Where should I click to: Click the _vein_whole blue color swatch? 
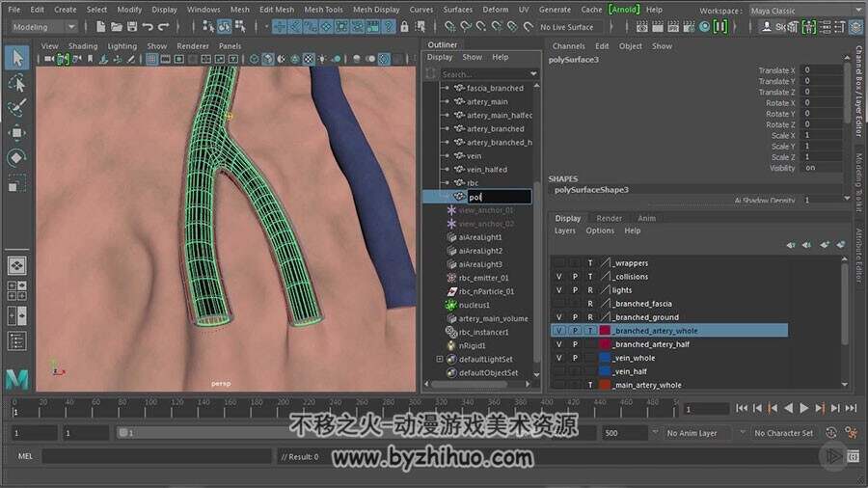(x=605, y=358)
